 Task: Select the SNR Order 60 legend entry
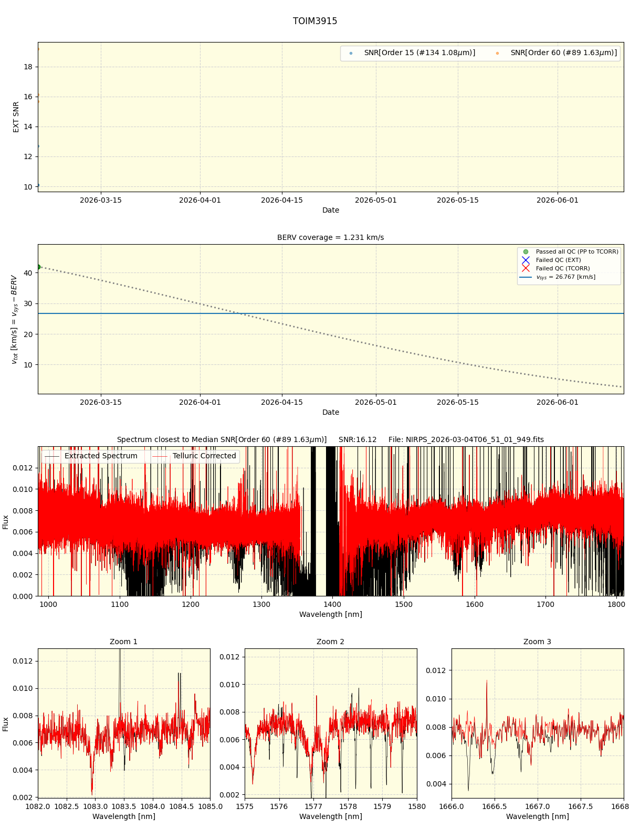556,53
